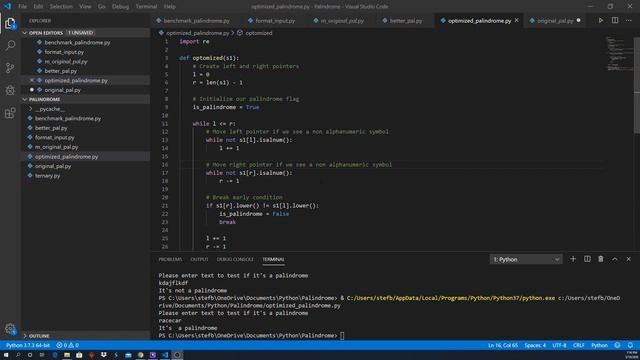The width and height of the screenshot is (640, 360).
Task: Open the feedback smiley in status bar
Action: coord(617,345)
